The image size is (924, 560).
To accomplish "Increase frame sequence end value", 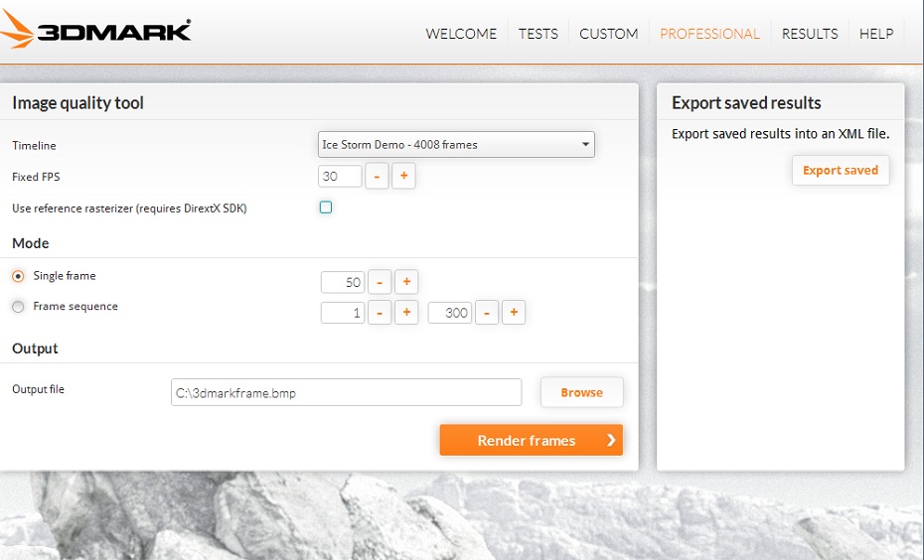I will tap(514, 313).
